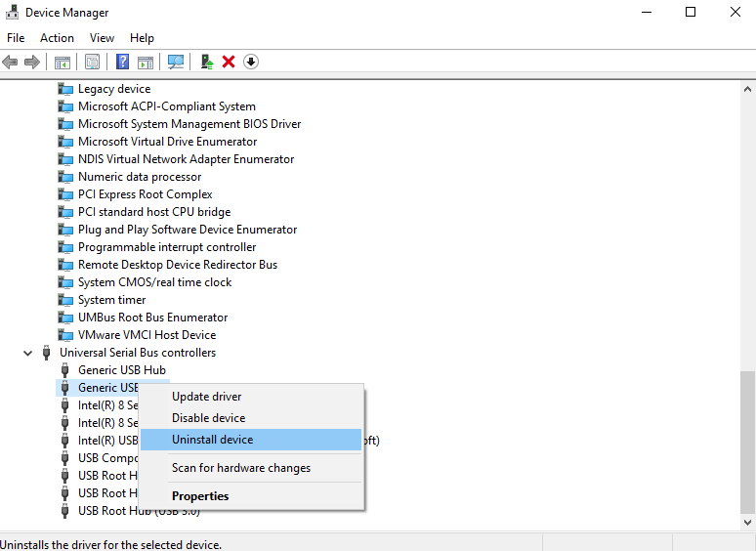Open the File menu
This screenshot has width=756, height=551.
16,38
